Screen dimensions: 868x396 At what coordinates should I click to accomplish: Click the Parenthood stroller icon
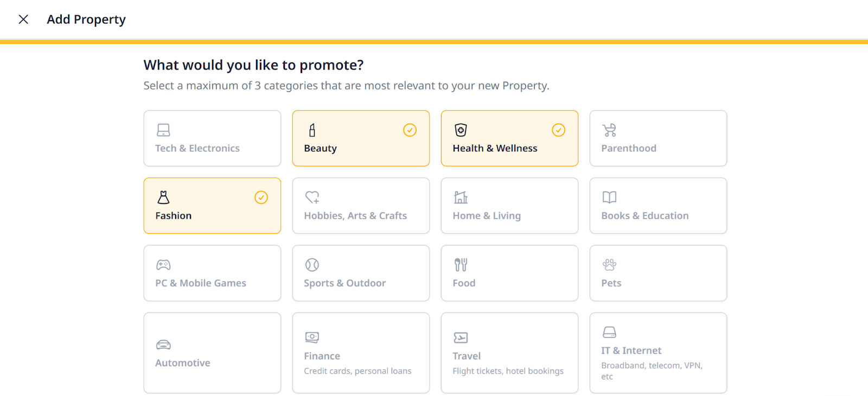pos(609,130)
